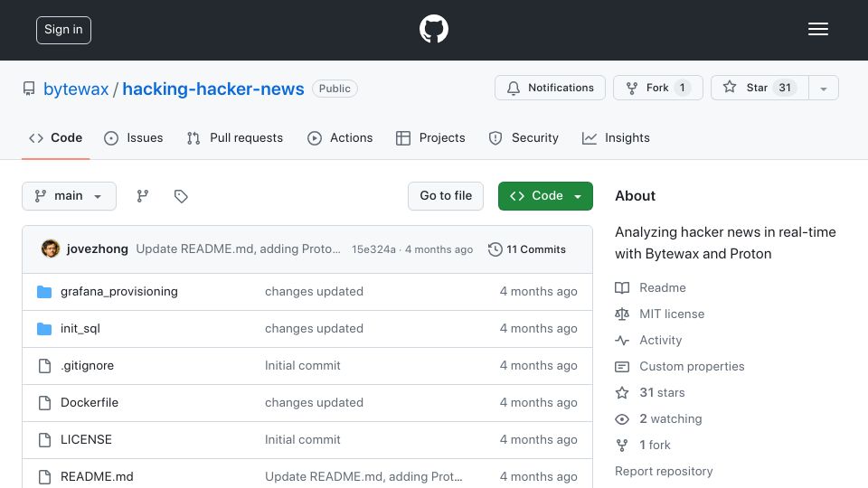Open the init_sql folder
This screenshot has width=868, height=488.
click(x=80, y=329)
